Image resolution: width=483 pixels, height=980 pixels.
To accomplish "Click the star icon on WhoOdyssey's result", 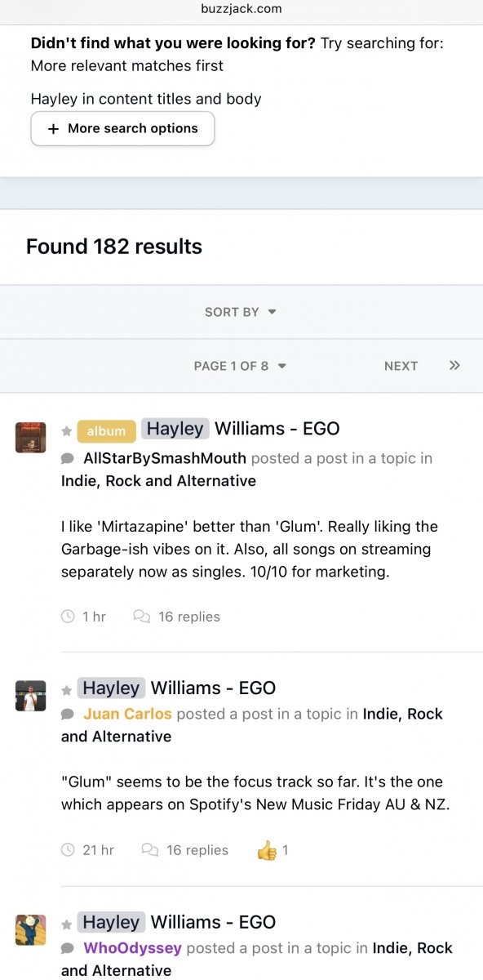I will [x=67, y=925].
